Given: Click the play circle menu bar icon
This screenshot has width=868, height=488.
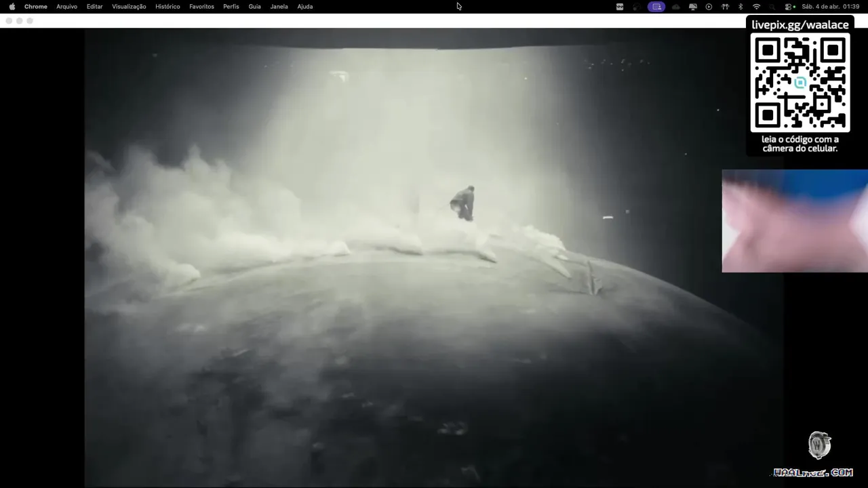Looking at the screenshot, I should tap(709, 6).
